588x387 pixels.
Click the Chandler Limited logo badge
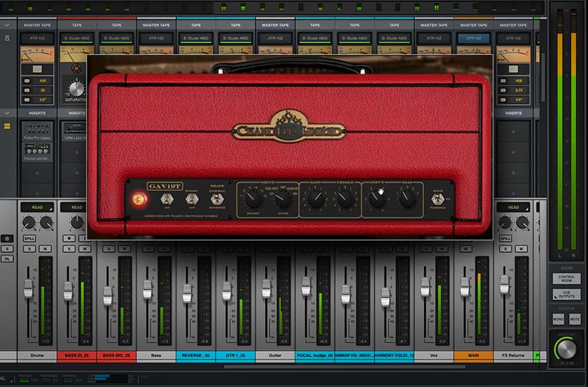coord(288,126)
